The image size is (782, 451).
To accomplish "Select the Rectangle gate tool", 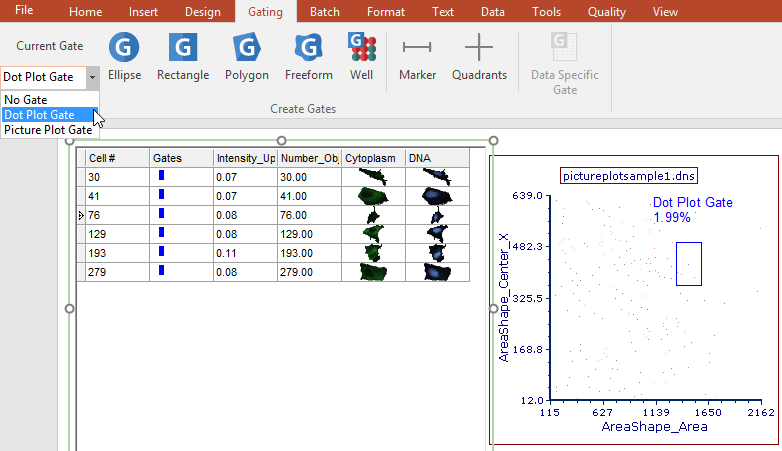I will [x=183, y=56].
